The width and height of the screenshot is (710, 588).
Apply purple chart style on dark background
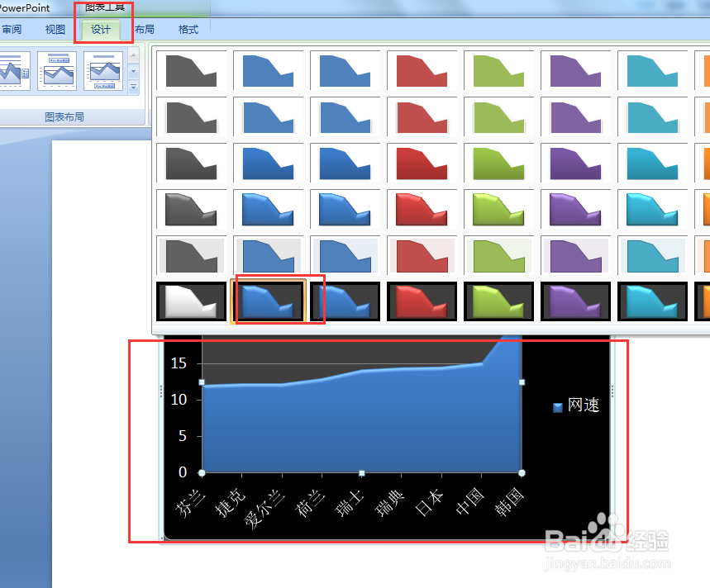[x=575, y=301]
